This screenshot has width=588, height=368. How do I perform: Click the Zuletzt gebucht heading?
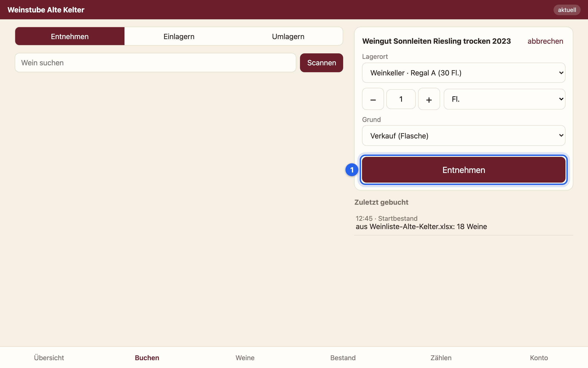[x=381, y=202]
